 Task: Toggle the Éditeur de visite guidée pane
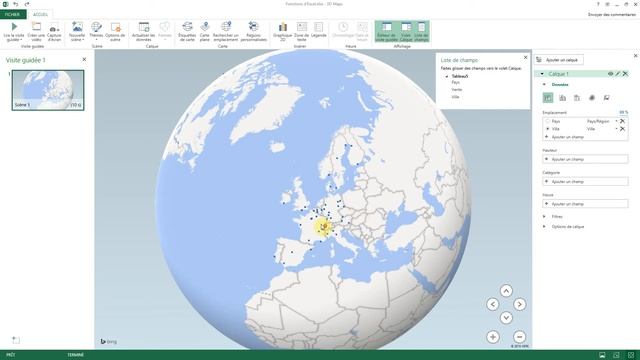click(386, 32)
